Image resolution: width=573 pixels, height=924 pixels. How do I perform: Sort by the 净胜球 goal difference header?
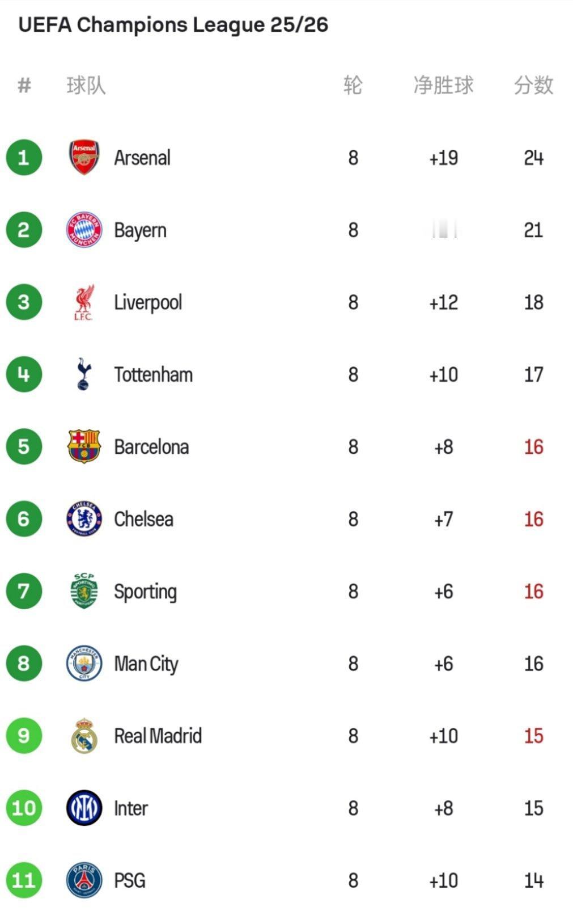pyautogui.click(x=443, y=86)
